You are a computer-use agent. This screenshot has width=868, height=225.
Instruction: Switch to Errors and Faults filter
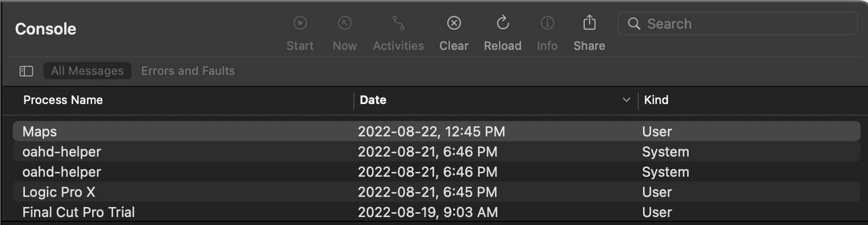pyautogui.click(x=188, y=71)
